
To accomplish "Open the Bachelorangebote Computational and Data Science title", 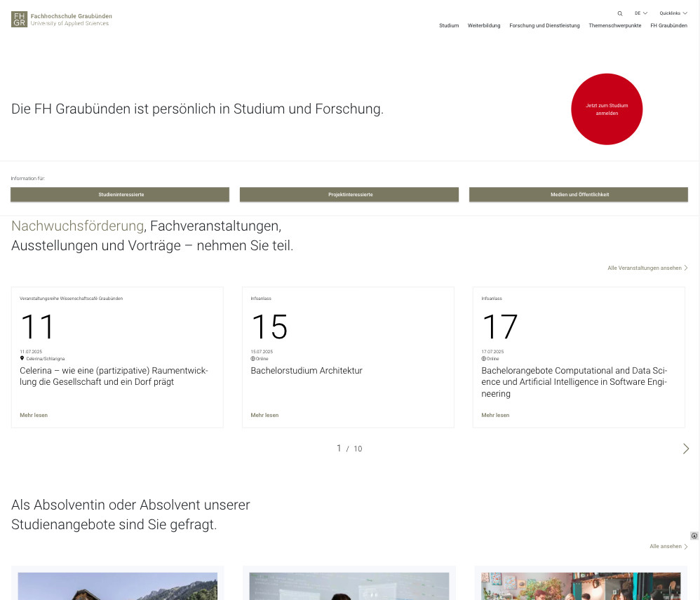I will click(574, 382).
